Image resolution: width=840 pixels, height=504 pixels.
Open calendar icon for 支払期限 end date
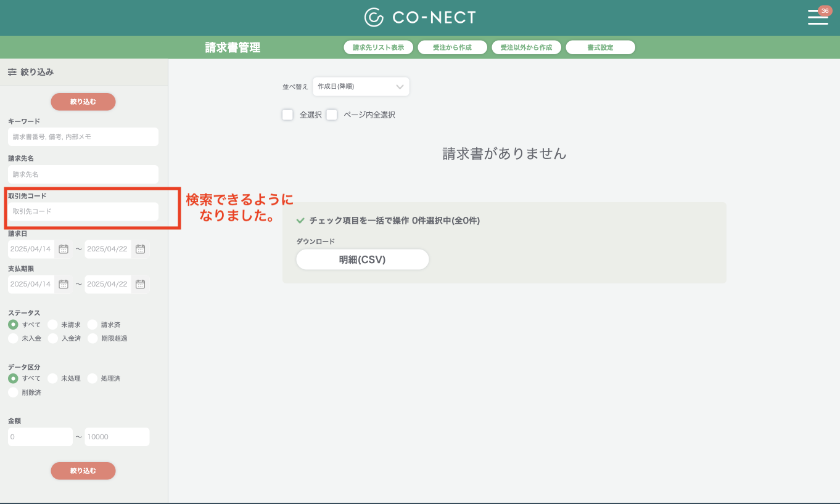tap(140, 284)
